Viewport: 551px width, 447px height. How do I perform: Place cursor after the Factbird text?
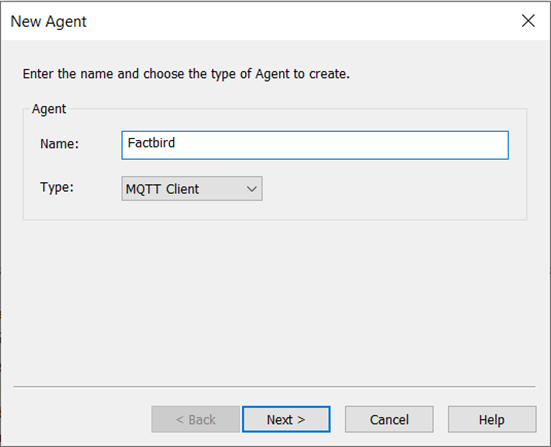coord(176,143)
